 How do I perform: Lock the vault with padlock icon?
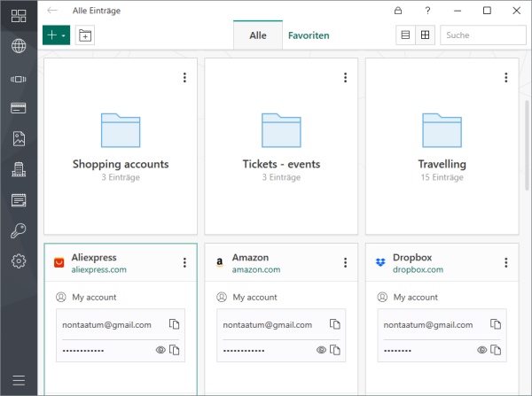coord(398,11)
